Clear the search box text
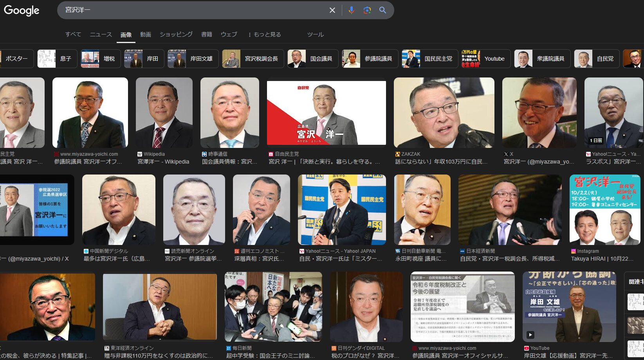The height and width of the screenshot is (360, 644). [x=332, y=10]
